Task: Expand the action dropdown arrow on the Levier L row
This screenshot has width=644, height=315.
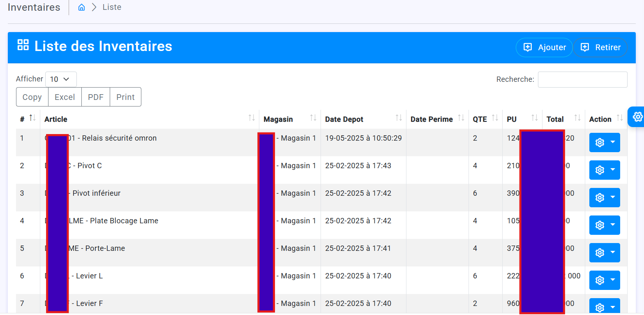Action: pyautogui.click(x=612, y=280)
